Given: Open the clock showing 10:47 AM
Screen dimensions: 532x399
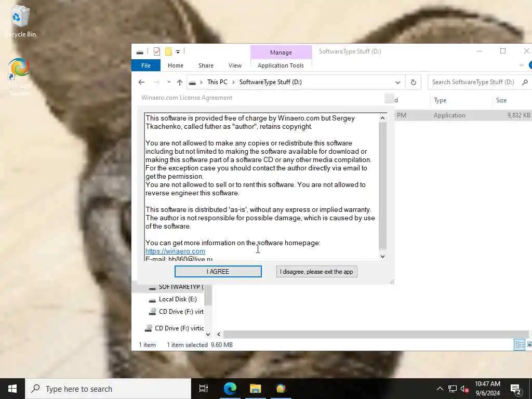Looking at the screenshot, I should (487, 389).
